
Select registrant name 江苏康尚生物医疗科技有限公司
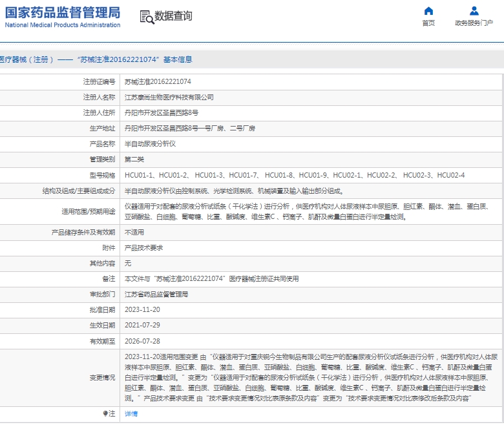click(x=169, y=97)
